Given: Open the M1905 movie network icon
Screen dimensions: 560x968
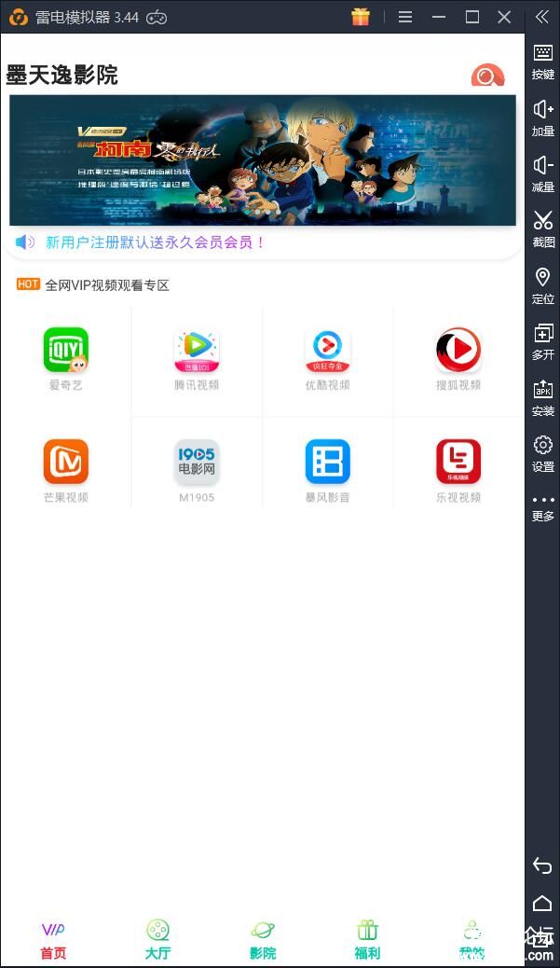Looking at the screenshot, I should (x=197, y=462).
